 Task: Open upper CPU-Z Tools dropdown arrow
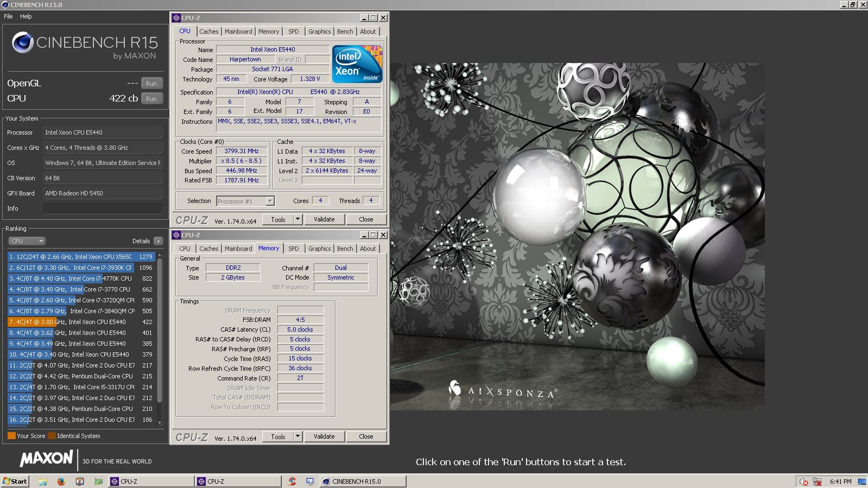coord(297,219)
